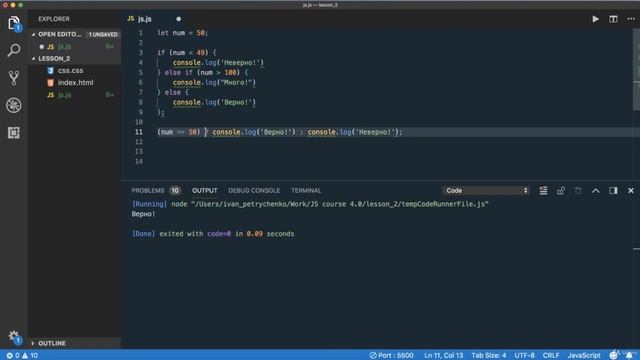The image size is (640, 360).
Task: Click the EXPLORER panel title
Action: coord(54,19)
